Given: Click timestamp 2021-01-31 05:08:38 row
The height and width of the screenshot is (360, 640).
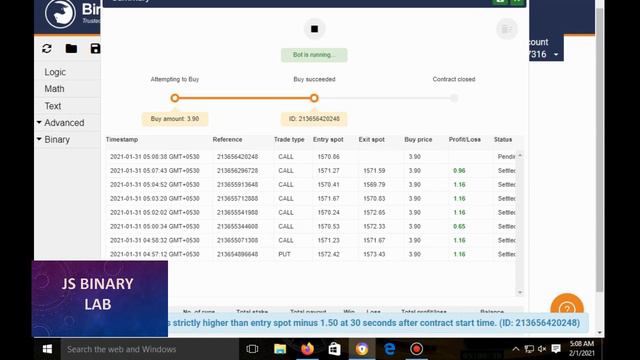Looking at the screenshot, I should [155, 157].
